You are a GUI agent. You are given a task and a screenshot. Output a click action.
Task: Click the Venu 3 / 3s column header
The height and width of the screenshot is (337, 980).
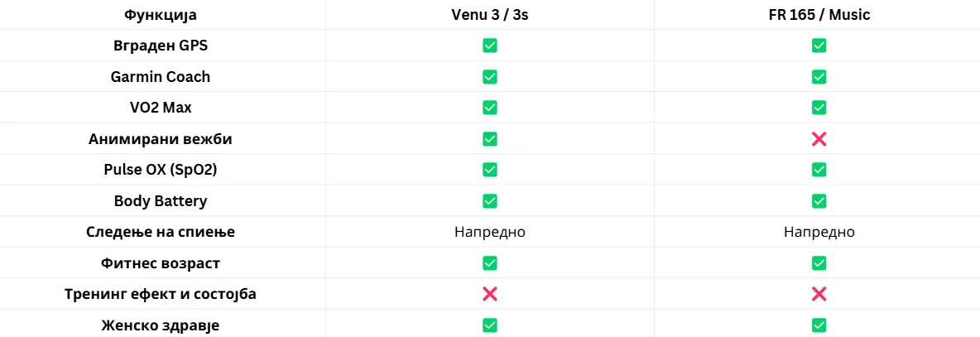click(x=490, y=15)
